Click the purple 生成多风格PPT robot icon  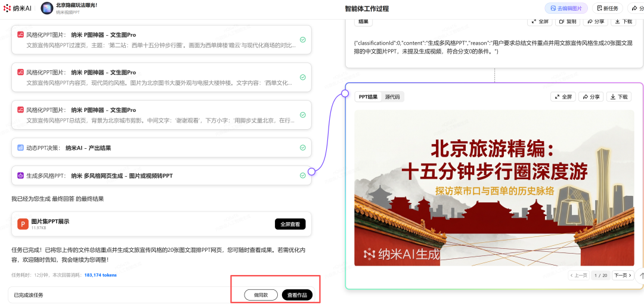[20, 176]
